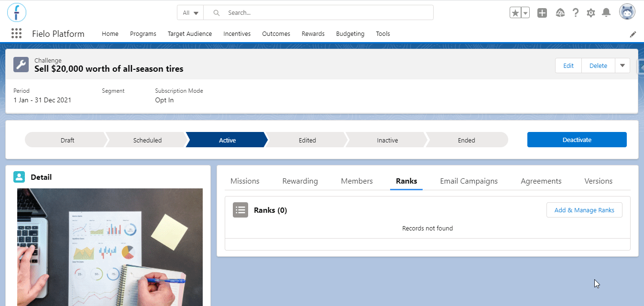
Task: Open the Programs nav item
Action: coord(143,34)
